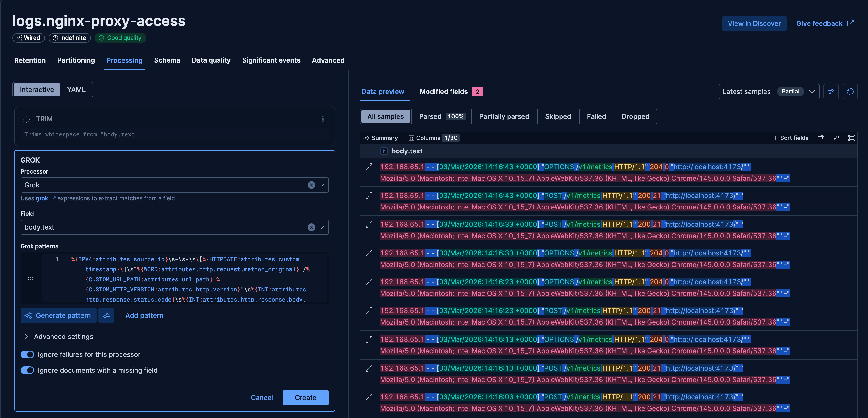The image size is (868, 418).
Task: Switch editor to YAML mode
Action: (x=76, y=90)
